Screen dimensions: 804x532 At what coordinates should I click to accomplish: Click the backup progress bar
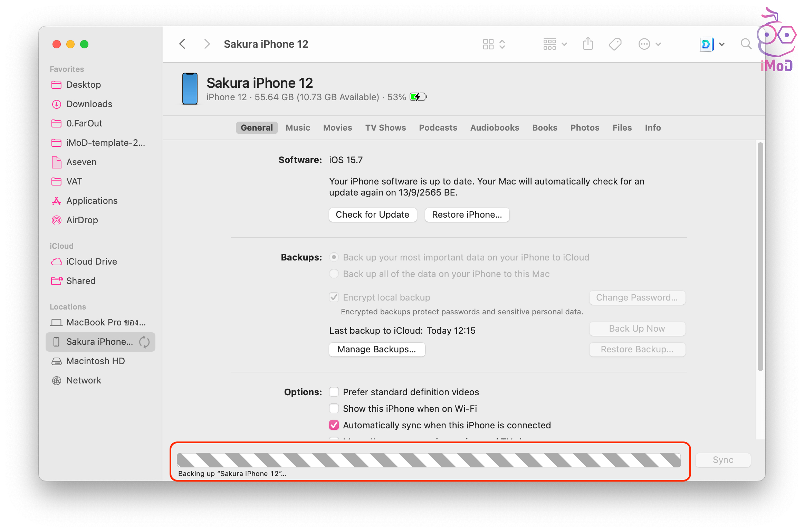pyautogui.click(x=428, y=460)
